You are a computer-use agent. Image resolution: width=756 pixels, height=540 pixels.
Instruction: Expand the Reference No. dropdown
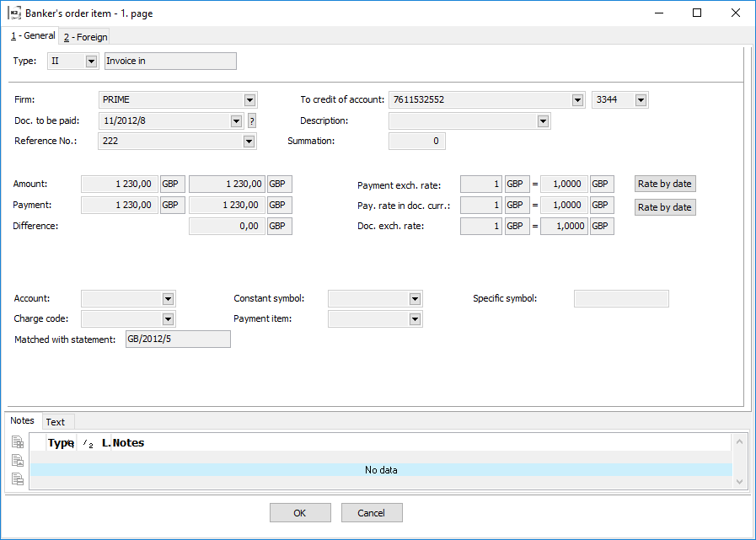coord(249,142)
